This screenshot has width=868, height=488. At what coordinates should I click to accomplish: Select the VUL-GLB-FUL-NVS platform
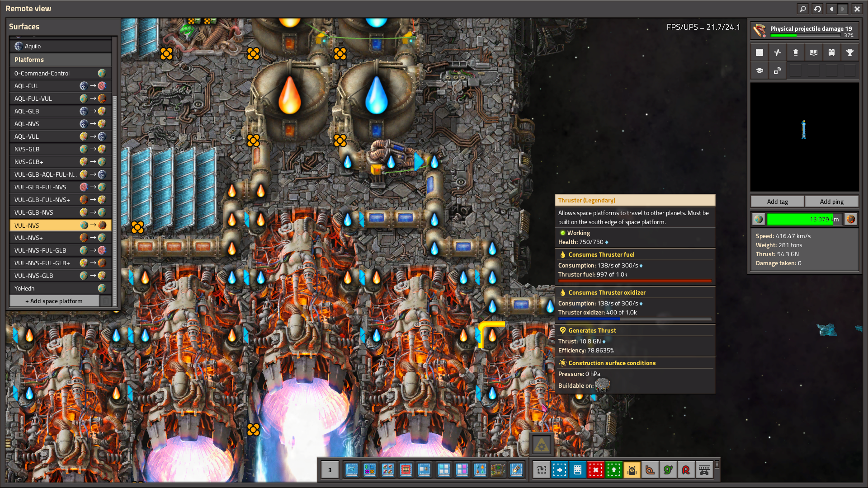[x=61, y=187]
